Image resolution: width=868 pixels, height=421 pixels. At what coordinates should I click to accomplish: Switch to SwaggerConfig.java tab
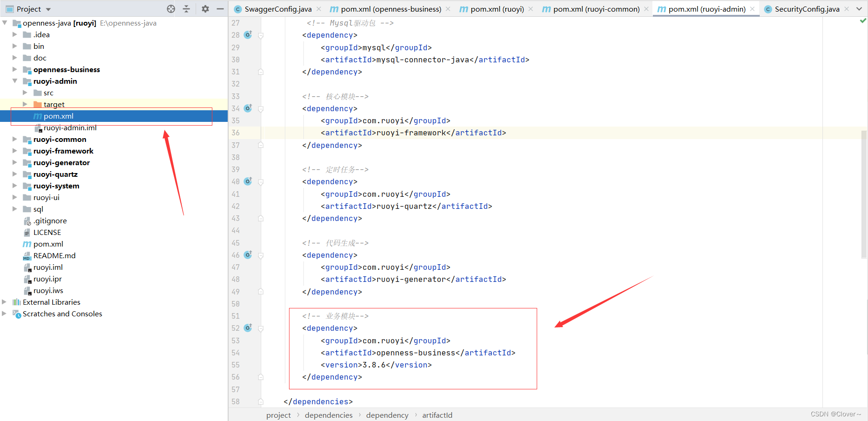pyautogui.click(x=278, y=9)
